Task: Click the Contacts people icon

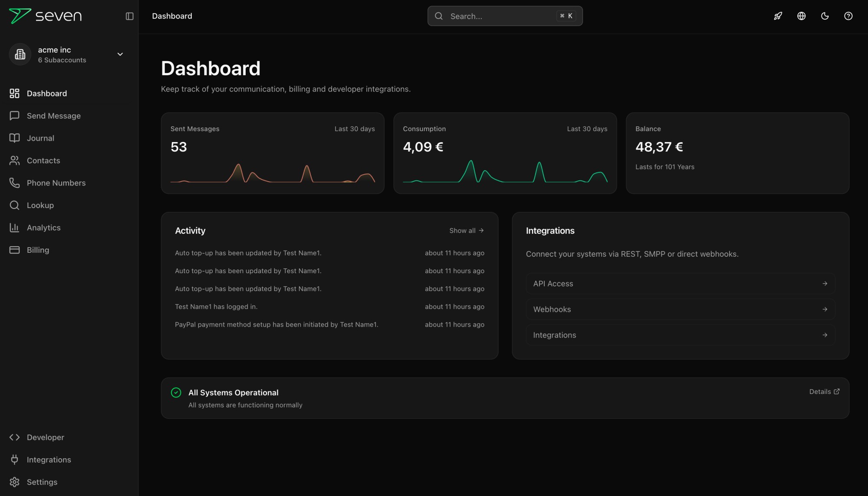Action: coord(14,161)
